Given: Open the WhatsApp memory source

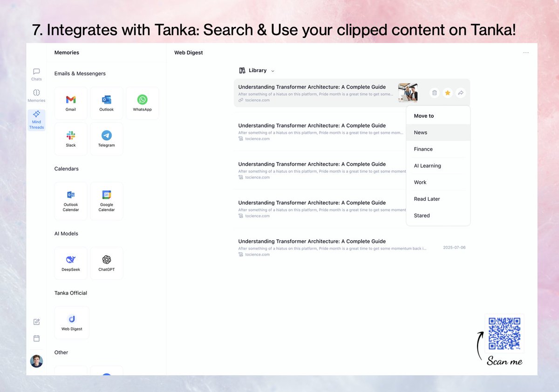Looking at the screenshot, I should [x=142, y=103].
